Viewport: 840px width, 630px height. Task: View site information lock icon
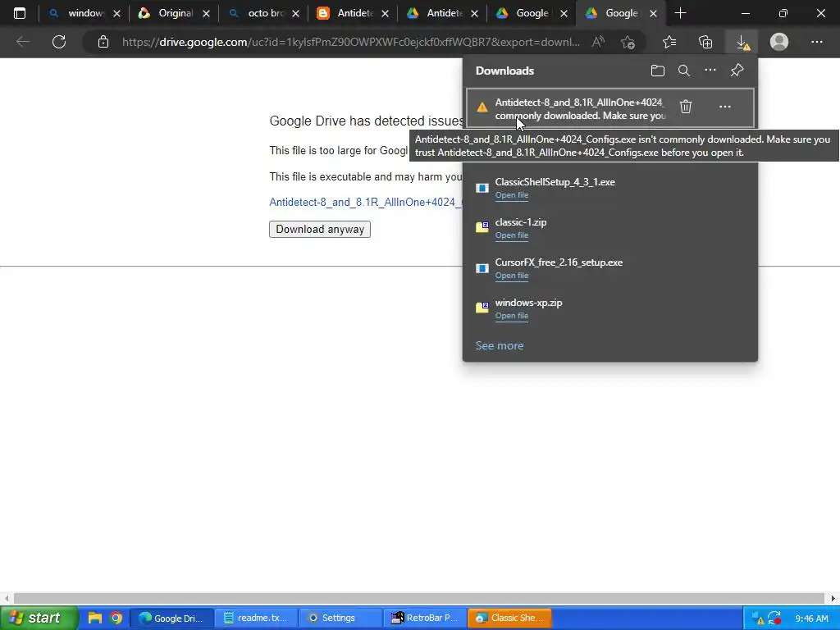103,42
